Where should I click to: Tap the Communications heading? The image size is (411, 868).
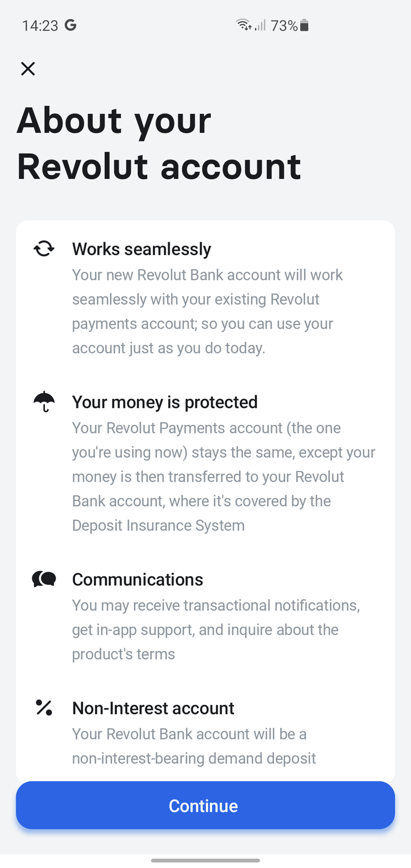click(138, 579)
